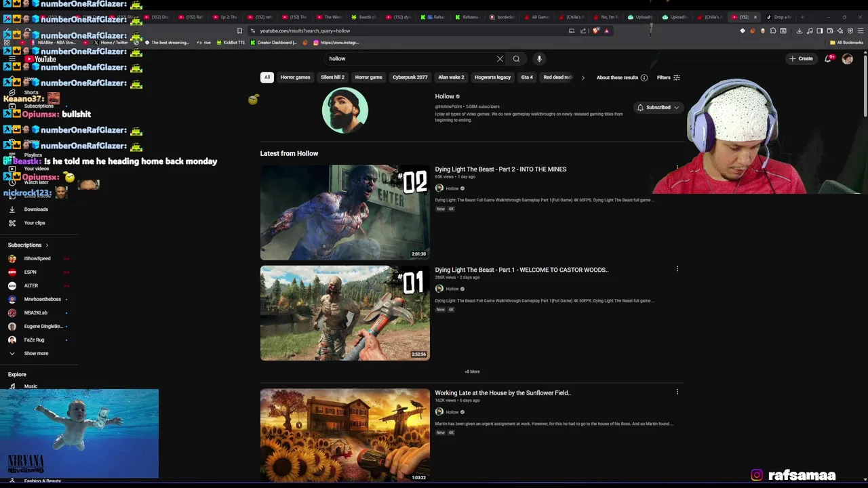Select the Gta 4 chip
Viewport: 868px width, 488px height.
(x=527, y=77)
